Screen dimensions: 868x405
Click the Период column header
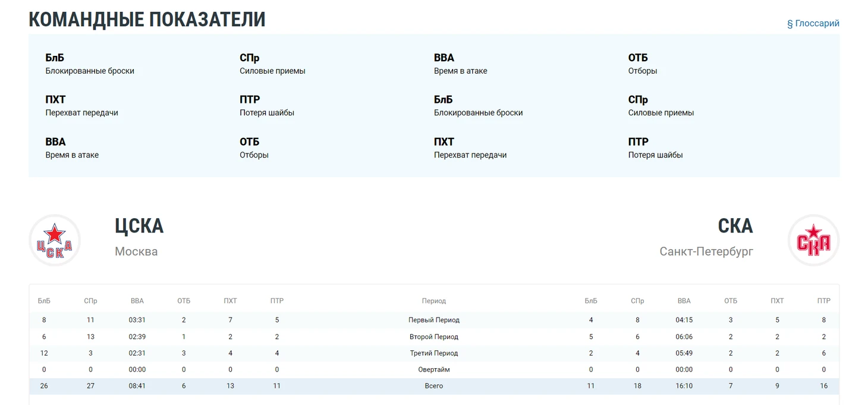pos(433,301)
